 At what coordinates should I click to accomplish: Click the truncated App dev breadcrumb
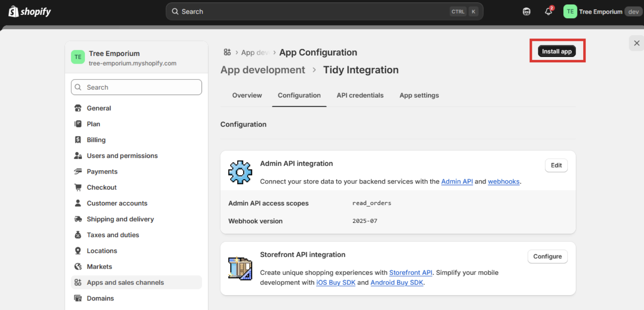coord(255,52)
